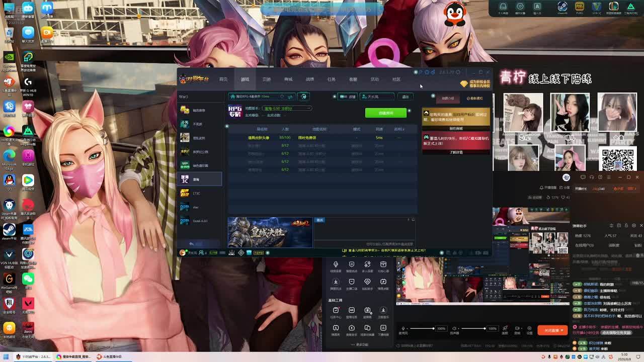Screen dimensions: 644x362
Task: Open the 微信 WeChat desktop icon
Action: (28, 280)
